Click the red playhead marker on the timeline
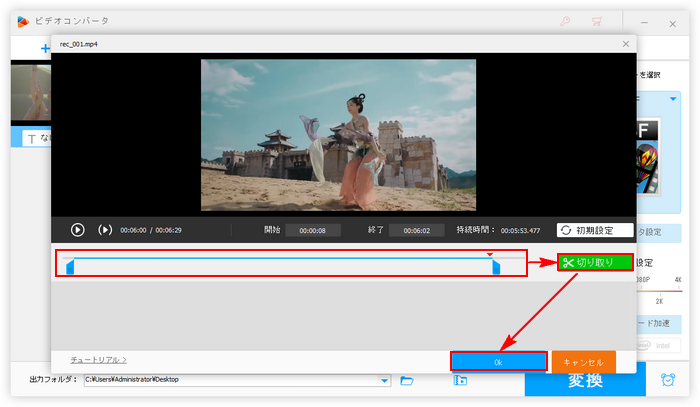700x407 pixels. [x=489, y=254]
